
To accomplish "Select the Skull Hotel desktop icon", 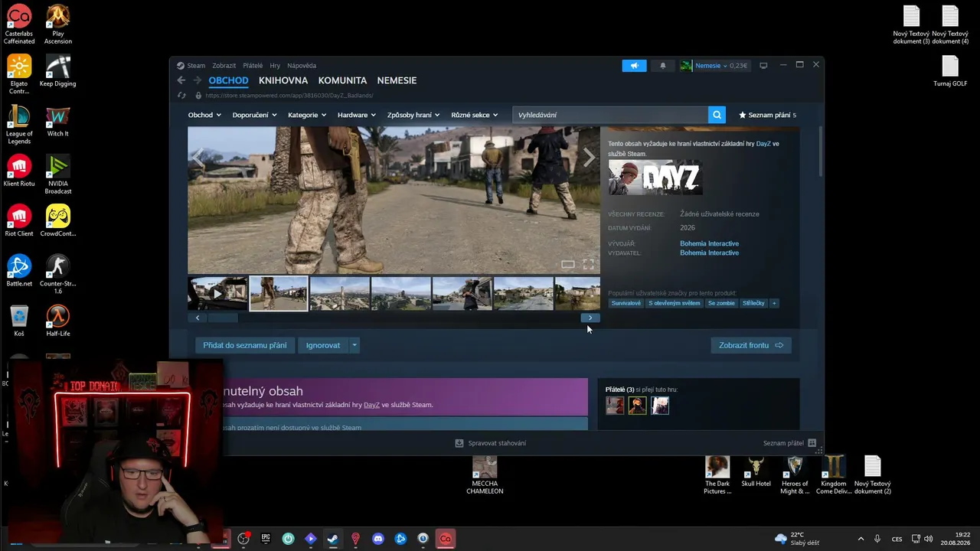I will click(x=756, y=471).
